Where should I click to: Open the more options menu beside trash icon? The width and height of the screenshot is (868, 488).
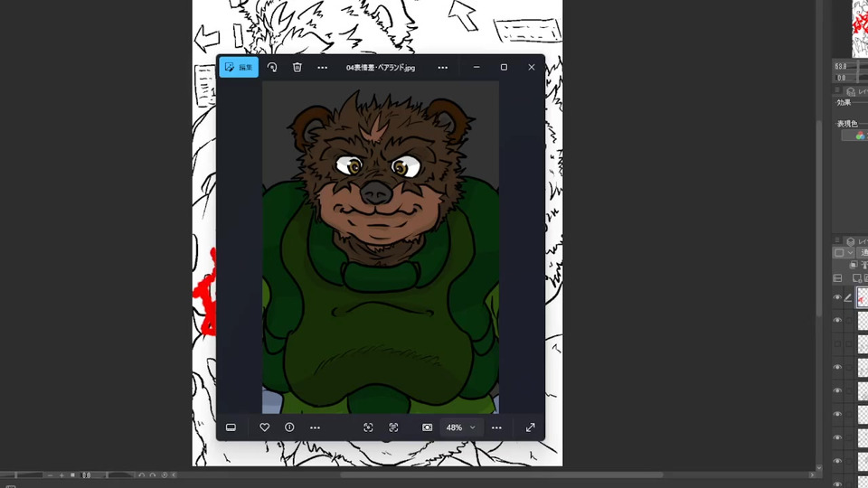pyautogui.click(x=322, y=68)
